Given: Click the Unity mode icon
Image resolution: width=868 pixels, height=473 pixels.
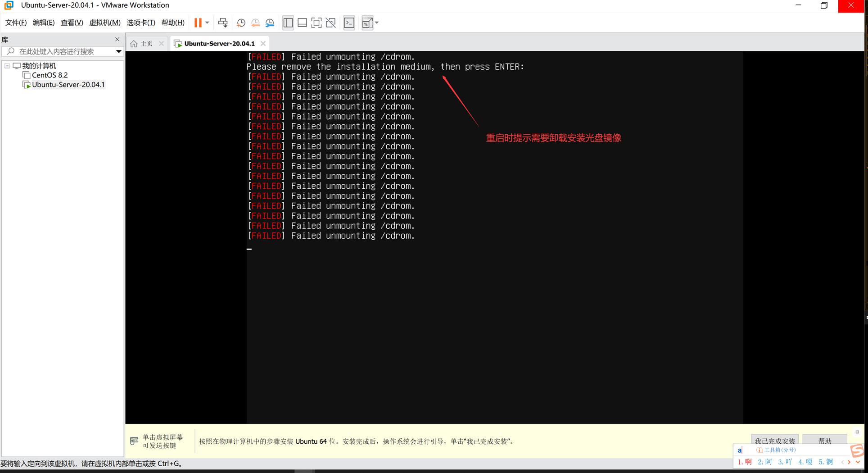Looking at the screenshot, I should pyautogui.click(x=331, y=23).
